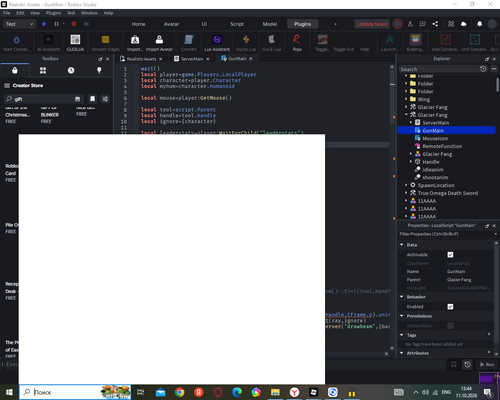This screenshot has width=500, height=400.
Task: Open Lux Assistant plugin
Action: coord(217,43)
